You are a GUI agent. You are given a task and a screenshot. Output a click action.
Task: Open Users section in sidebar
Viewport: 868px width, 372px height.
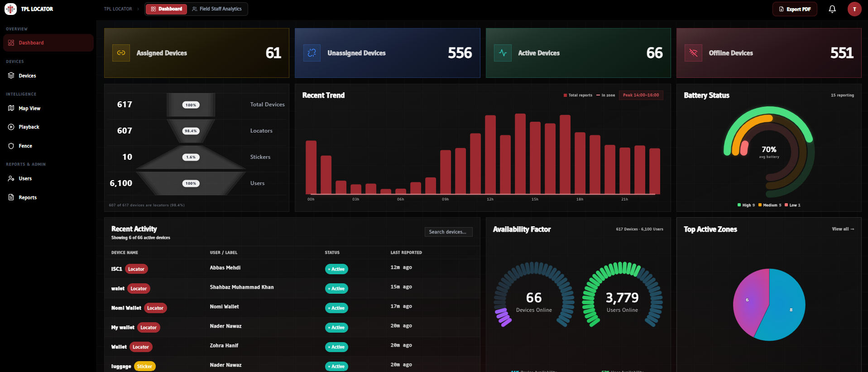[48, 178]
